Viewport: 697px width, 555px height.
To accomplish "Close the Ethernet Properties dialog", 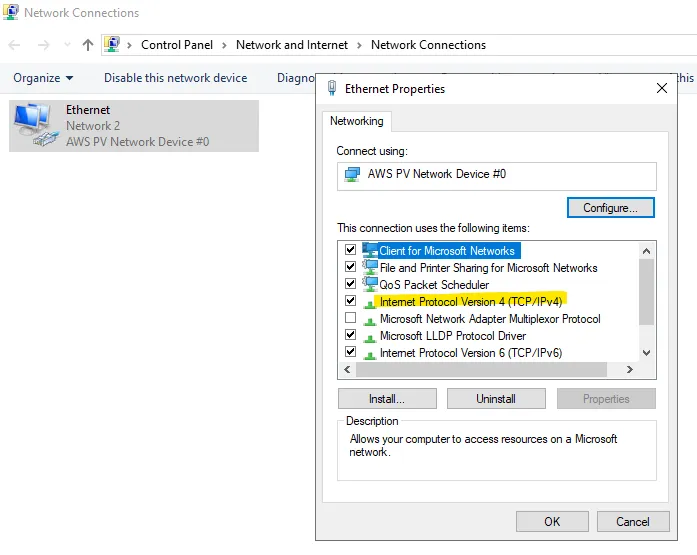I will 662,88.
